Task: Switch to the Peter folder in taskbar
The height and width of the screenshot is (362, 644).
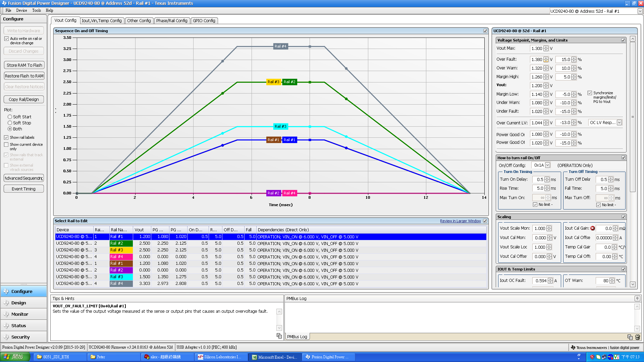Action: pos(113,357)
